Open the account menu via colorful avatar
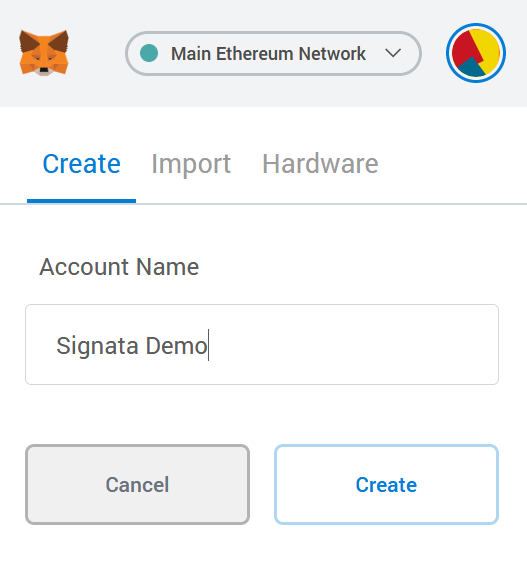This screenshot has height=566, width=527. [x=476, y=53]
